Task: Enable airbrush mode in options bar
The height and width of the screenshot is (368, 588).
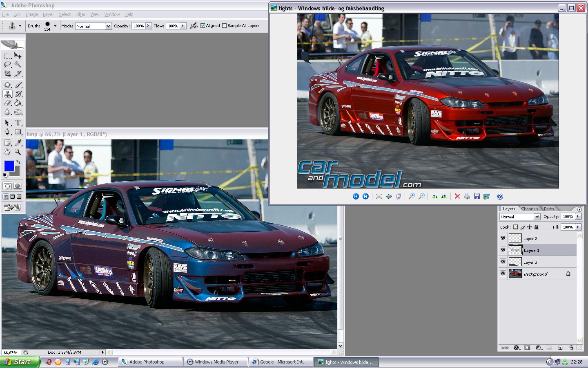Action: coord(194,25)
